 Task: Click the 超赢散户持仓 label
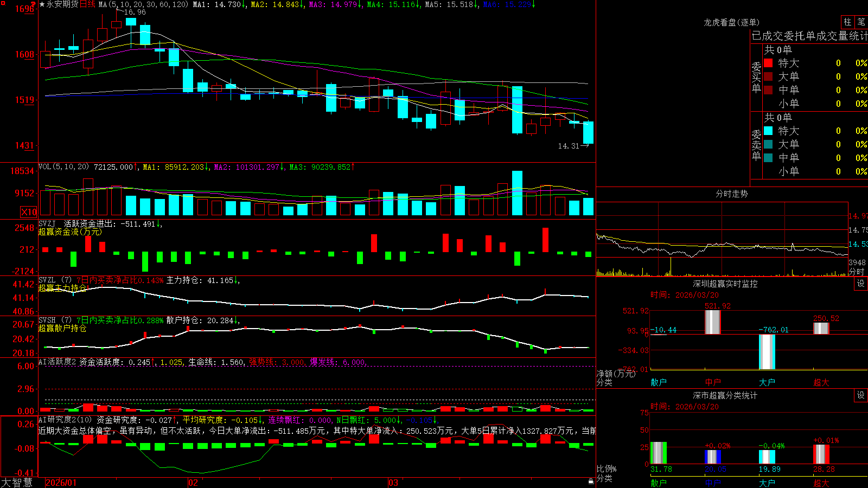[62, 328]
